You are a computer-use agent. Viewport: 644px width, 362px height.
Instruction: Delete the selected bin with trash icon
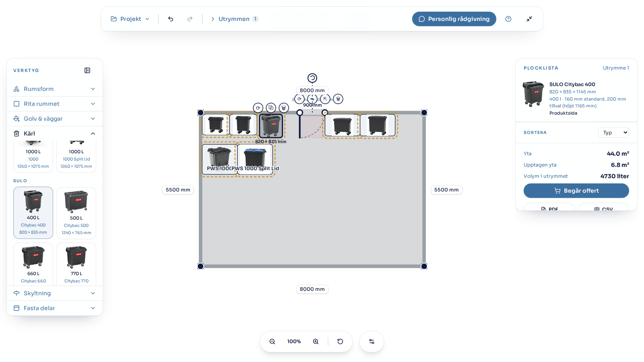tap(284, 108)
